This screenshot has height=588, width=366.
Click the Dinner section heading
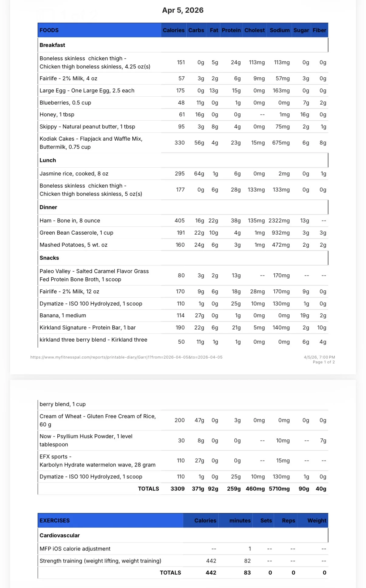pos(48,207)
